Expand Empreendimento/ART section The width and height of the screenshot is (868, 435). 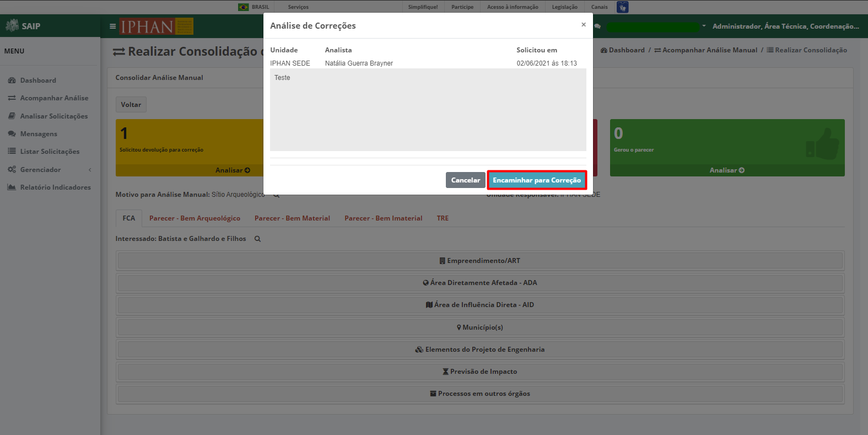pos(480,261)
